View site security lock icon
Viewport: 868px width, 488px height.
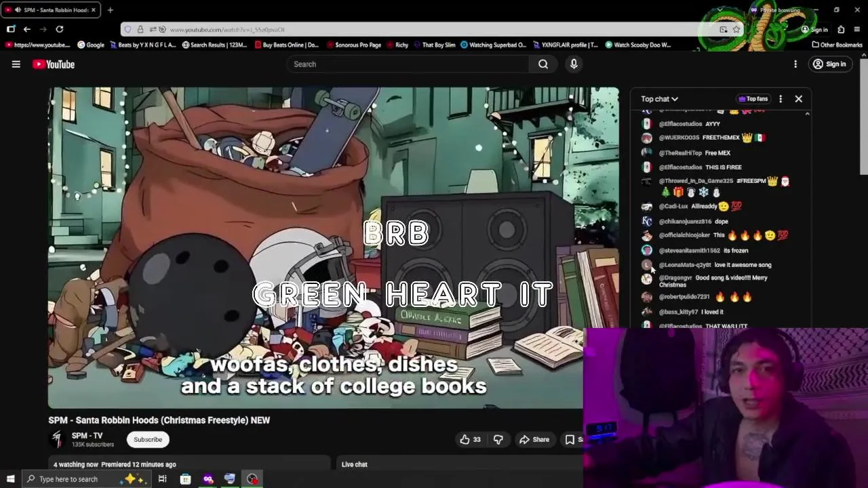(140, 29)
